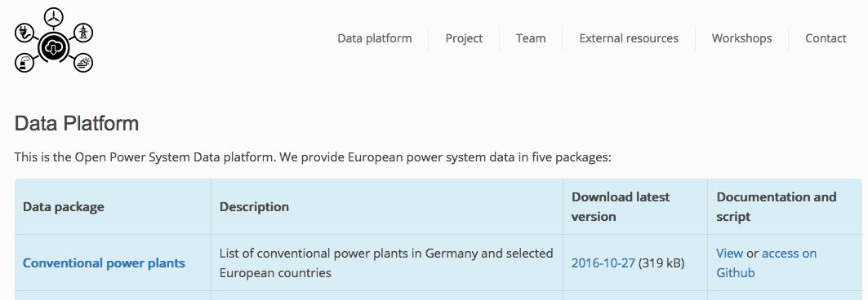This screenshot has width=868, height=300.
Task: Click the Documentation and script column header
Action: [776, 206]
